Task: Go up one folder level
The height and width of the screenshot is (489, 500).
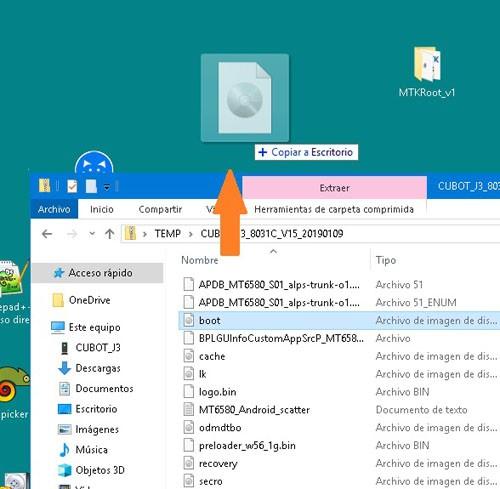Action: pos(110,234)
